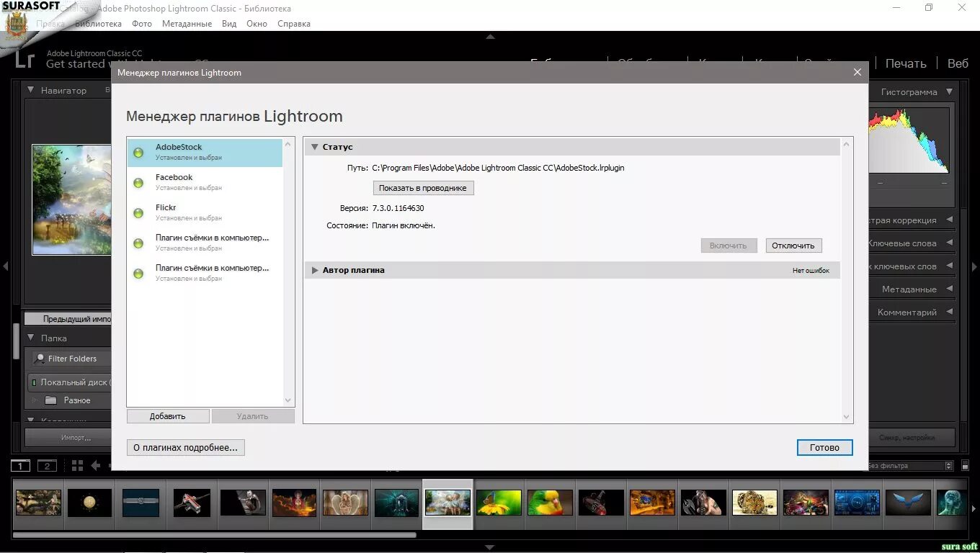Screen dimensions: 980x553
Task: Switch to grid view in Lightroom toolbar
Action: click(x=77, y=466)
